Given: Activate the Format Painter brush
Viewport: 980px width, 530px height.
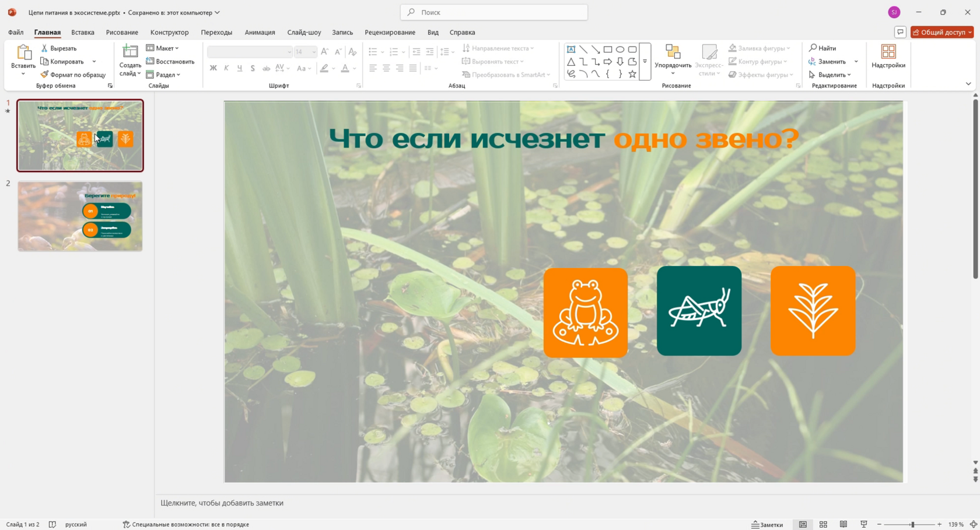Looking at the screenshot, I should [44, 75].
